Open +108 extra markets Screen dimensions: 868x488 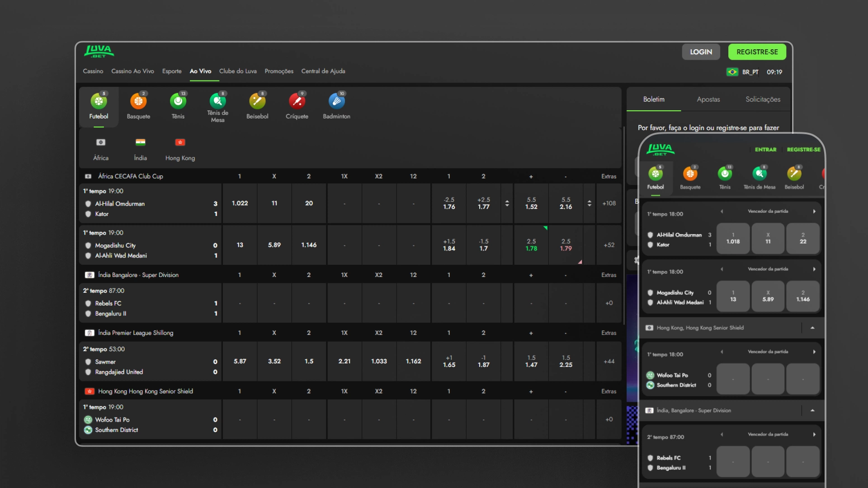pos(609,203)
